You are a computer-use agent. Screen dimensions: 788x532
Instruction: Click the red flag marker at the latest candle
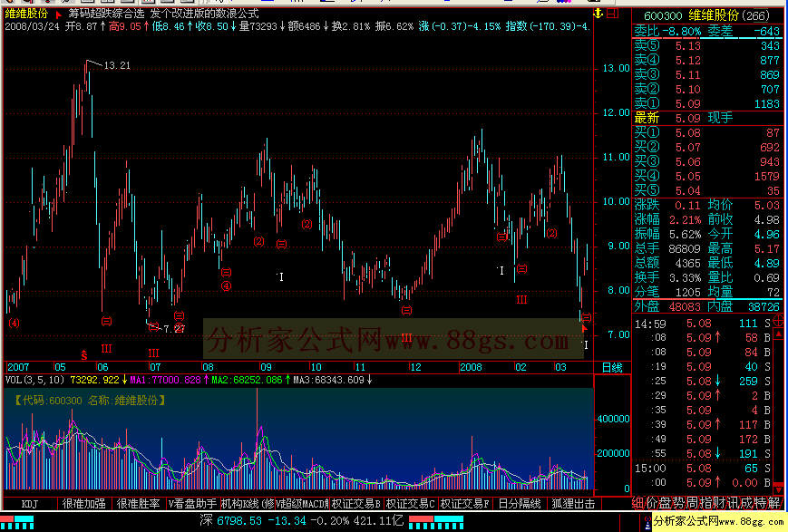(x=584, y=328)
